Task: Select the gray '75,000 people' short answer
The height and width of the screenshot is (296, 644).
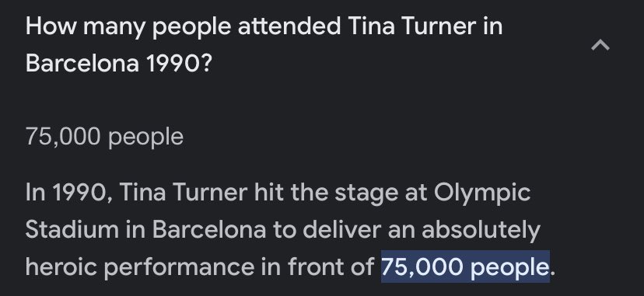Action: 104,137
